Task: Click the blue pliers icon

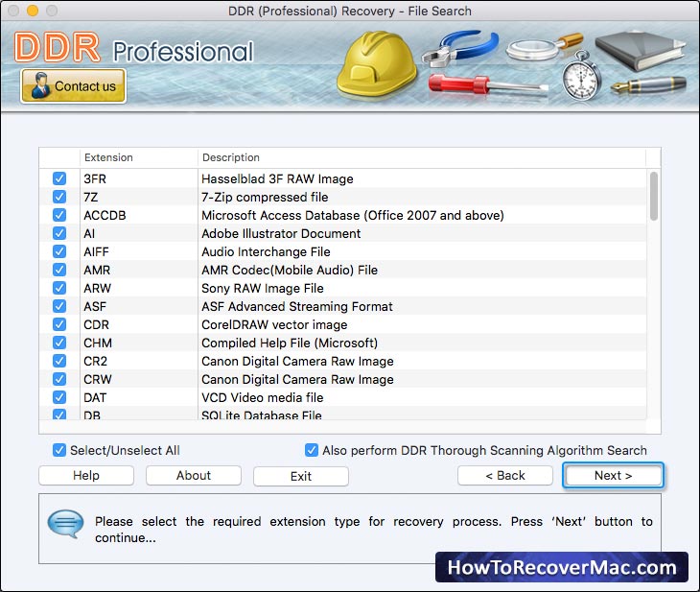Action: [460, 48]
